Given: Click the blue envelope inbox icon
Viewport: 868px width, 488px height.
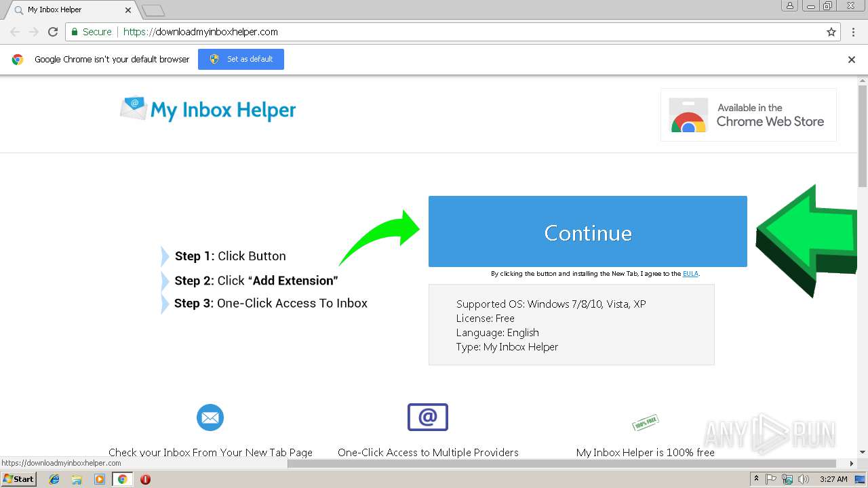Looking at the screenshot, I should click(x=210, y=417).
